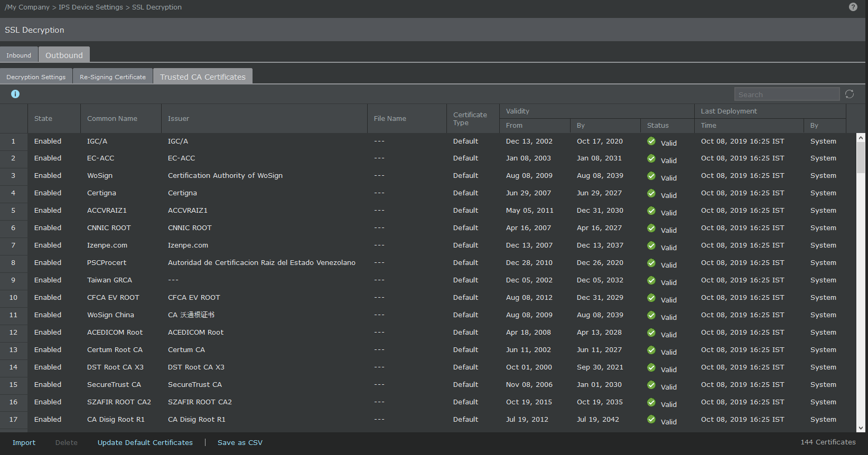This screenshot has width=868, height=455.
Task: Click Save as CSV
Action: (x=240, y=442)
